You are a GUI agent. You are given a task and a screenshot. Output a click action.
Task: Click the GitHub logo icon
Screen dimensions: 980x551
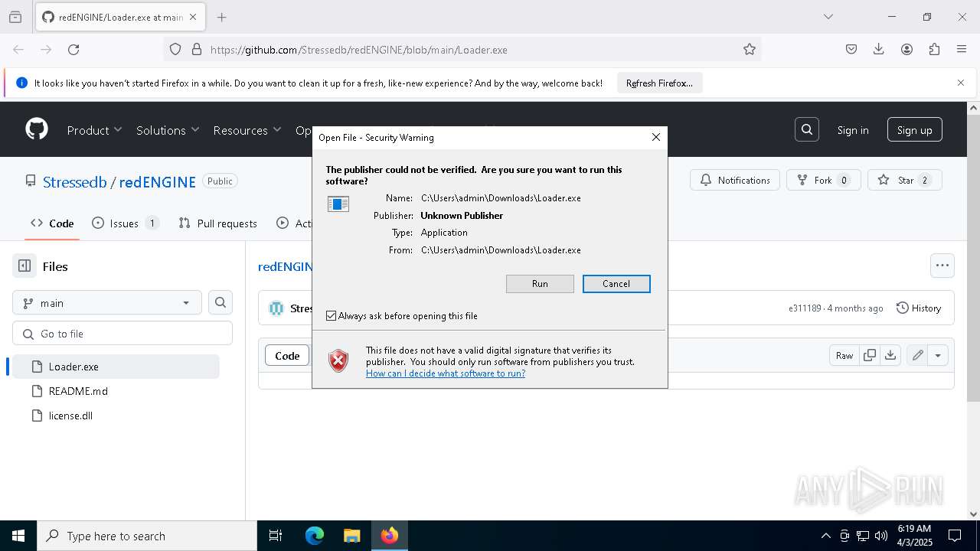point(37,129)
